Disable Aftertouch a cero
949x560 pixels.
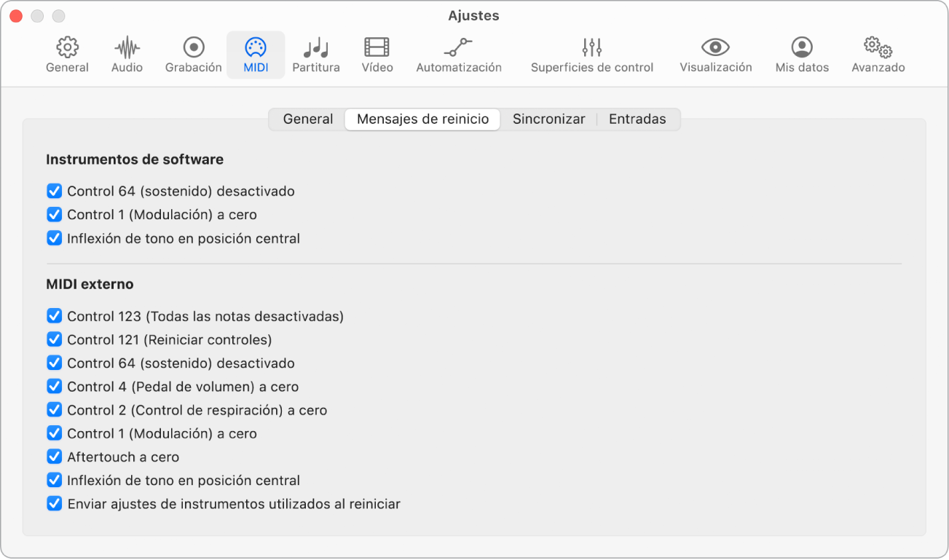pos(54,457)
